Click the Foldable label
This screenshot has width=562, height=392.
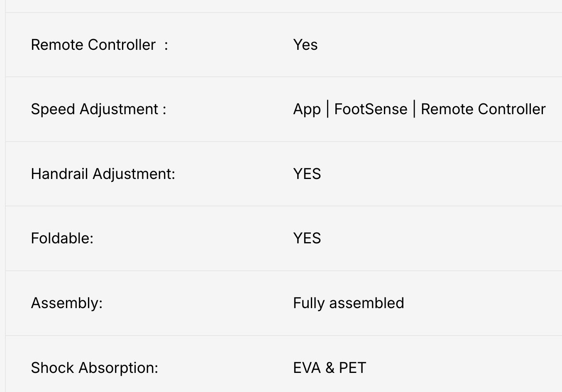tap(62, 238)
